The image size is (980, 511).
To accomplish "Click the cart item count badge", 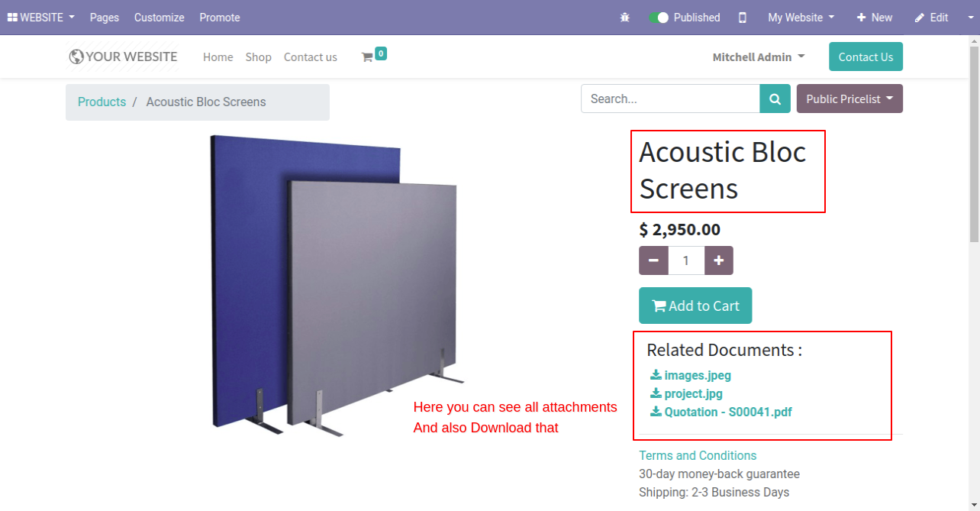I will (x=381, y=53).
